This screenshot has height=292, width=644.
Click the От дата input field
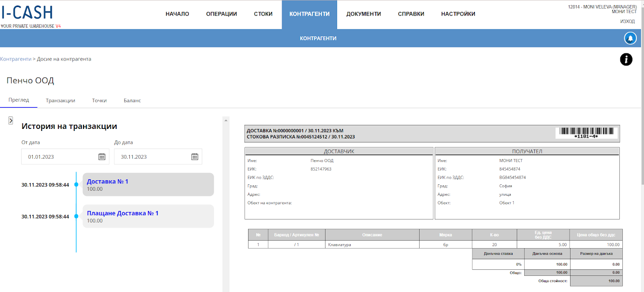65,157
